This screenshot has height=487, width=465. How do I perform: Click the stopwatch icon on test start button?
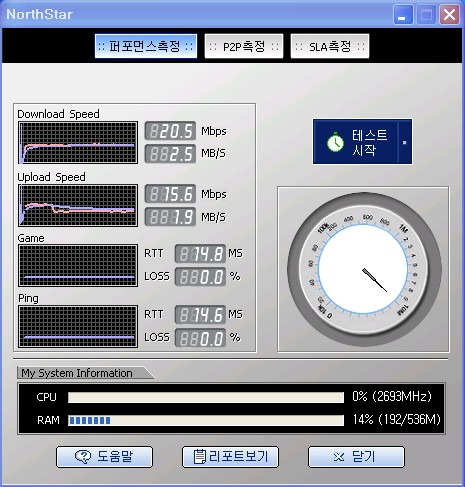click(335, 142)
